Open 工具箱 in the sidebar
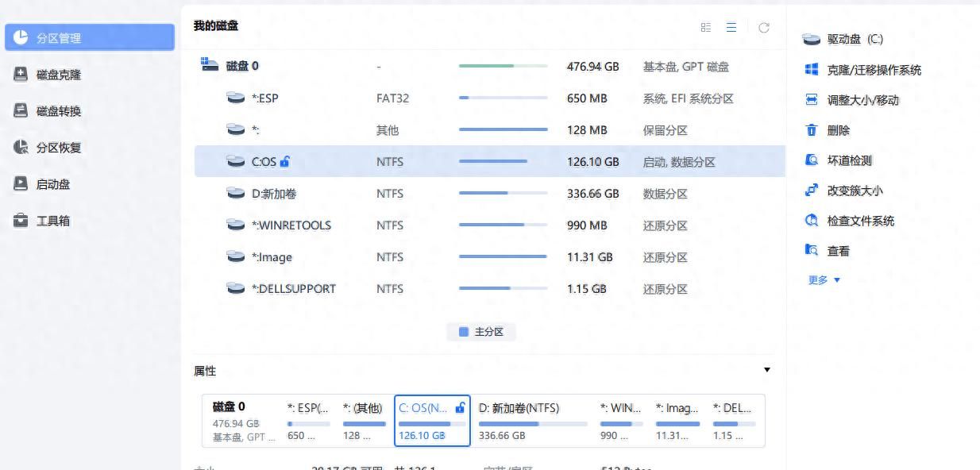The height and width of the screenshot is (470, 980). point(53,221)
